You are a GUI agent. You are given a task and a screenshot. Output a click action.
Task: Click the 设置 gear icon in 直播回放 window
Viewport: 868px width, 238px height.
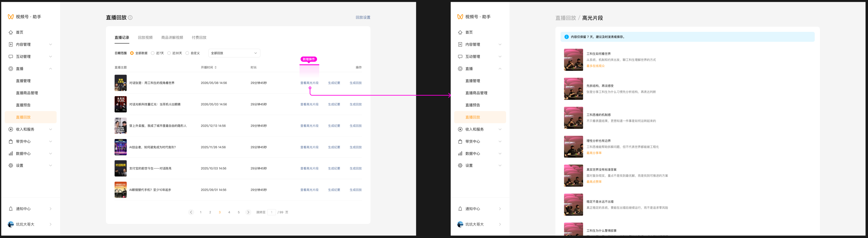[x=11, y=165]
